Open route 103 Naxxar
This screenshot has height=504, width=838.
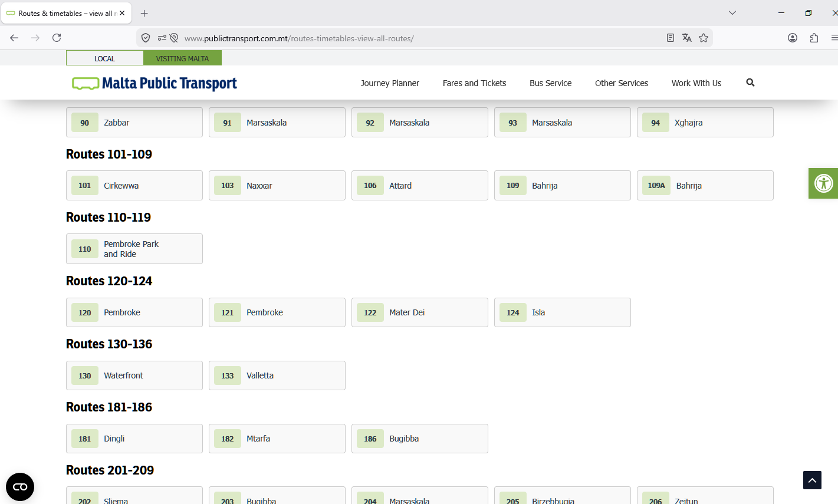click(x=277, y=186)
